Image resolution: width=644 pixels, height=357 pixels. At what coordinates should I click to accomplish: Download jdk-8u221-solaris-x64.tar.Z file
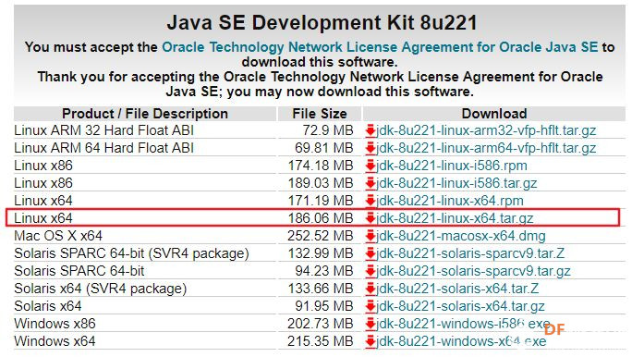(x=457, y=289)
